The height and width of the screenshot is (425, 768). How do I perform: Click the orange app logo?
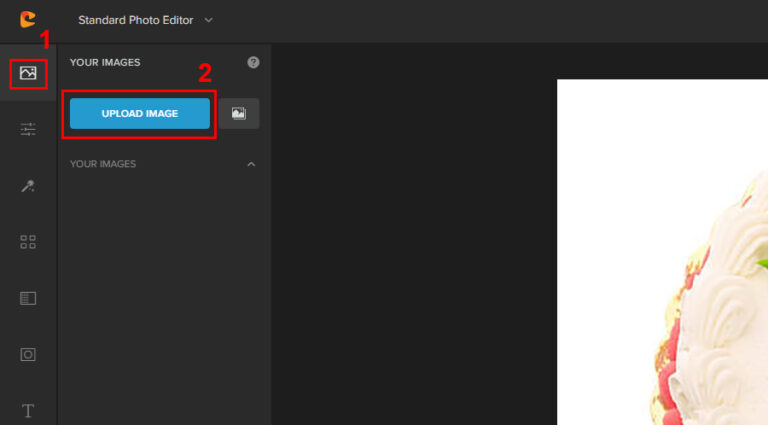(28, 19)
